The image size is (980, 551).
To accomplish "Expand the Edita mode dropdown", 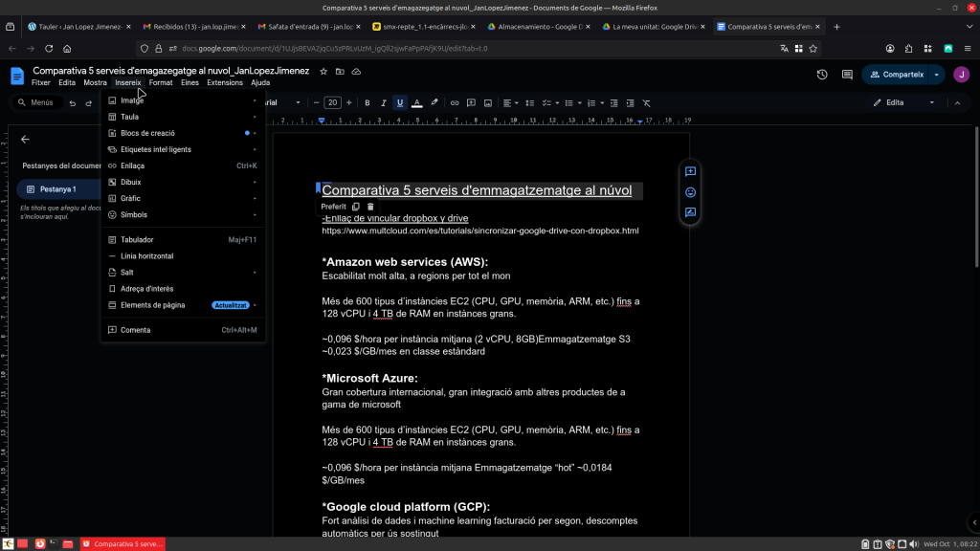I will coord(931,102).
